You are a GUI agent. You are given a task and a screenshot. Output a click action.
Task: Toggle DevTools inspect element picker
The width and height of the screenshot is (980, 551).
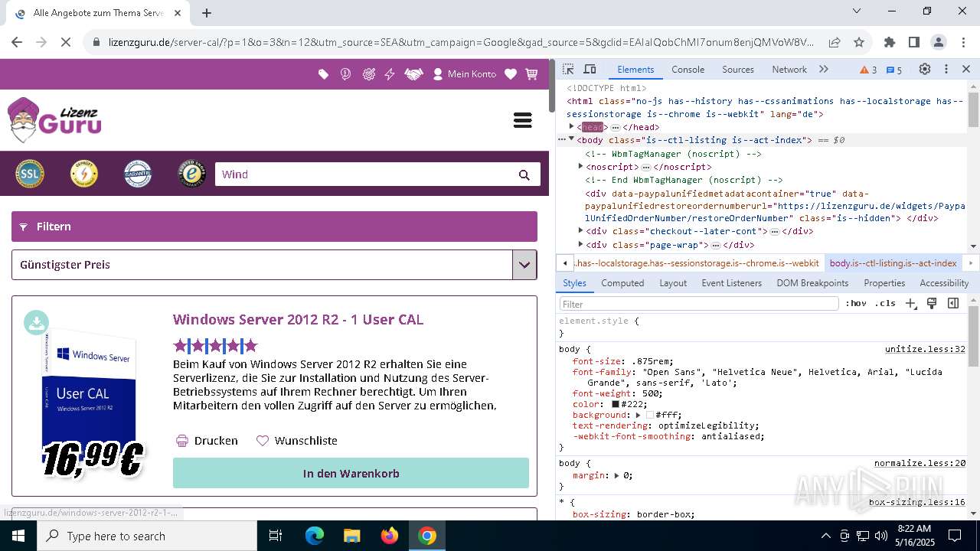pyautogui.click(x=568, y=70)
